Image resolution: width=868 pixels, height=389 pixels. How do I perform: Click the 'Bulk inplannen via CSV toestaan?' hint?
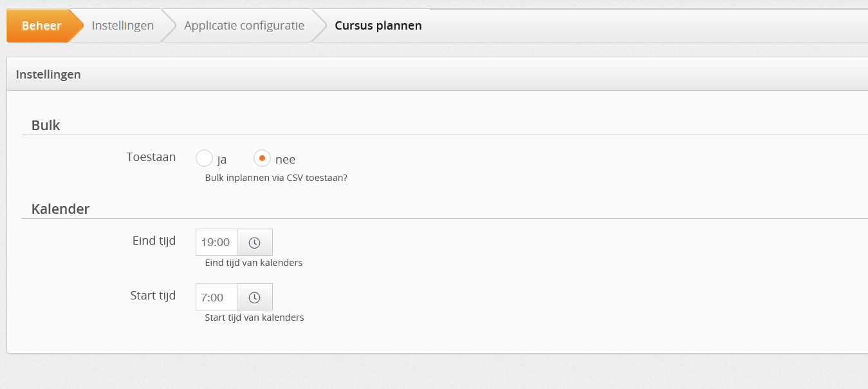276,178
